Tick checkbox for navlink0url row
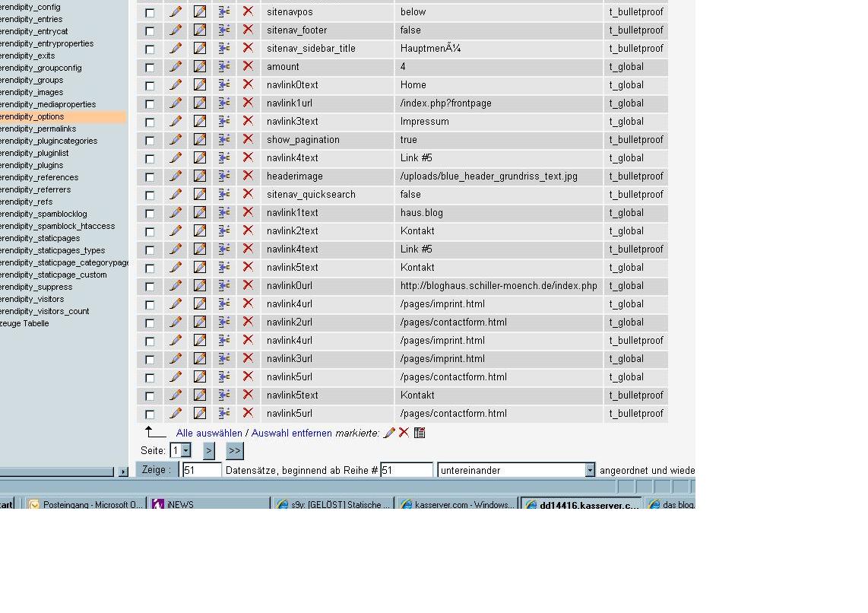 click(x=150, y=287)
